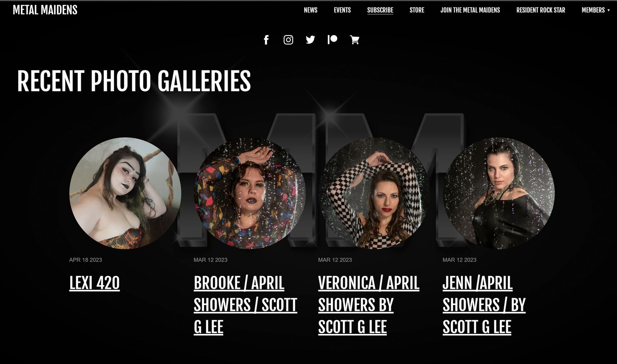Open Veronica / April Showers gallery link
Viewport: 617px width, 364px height.
tap(369, 305)
